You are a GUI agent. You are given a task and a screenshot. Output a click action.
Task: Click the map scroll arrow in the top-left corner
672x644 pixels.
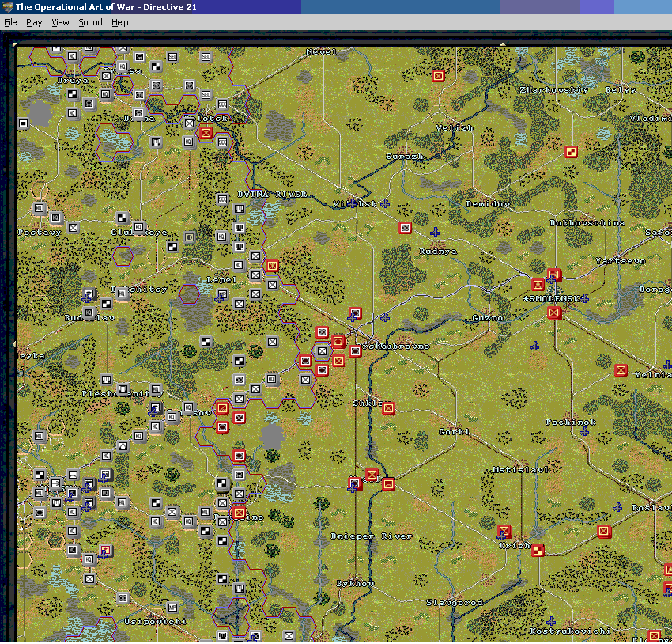15,44
